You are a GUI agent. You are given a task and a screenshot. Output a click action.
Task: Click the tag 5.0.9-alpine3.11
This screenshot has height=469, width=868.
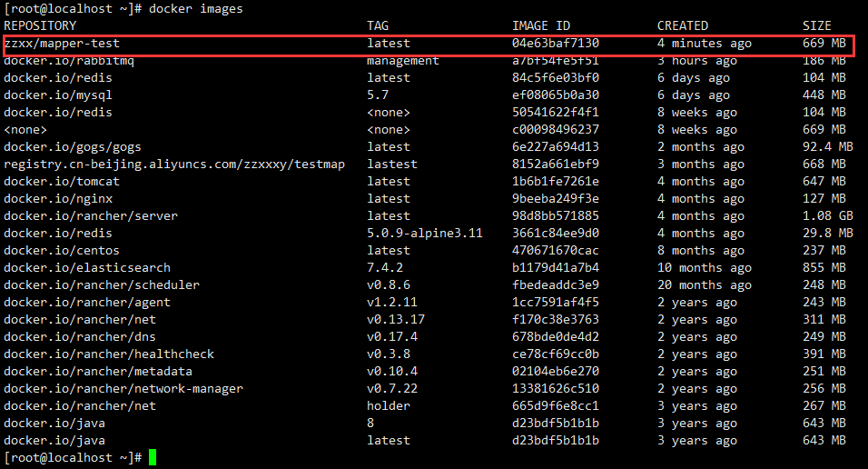pos(425,234)
